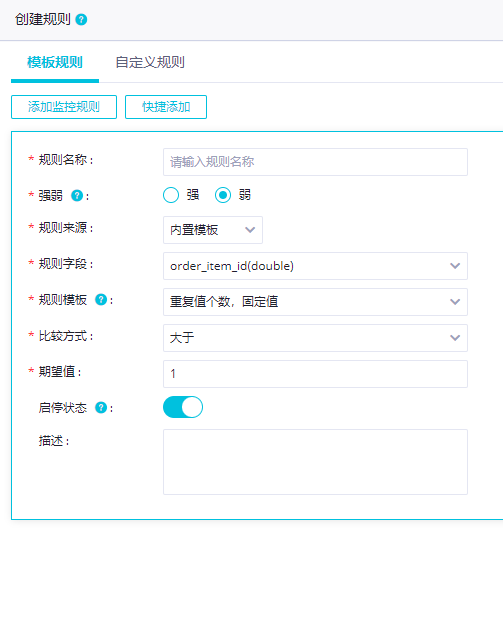Click chevron arrow of 规则来源 dropdown
The image size is (503, 620).
pyautogui.click(x=250, y=230)
